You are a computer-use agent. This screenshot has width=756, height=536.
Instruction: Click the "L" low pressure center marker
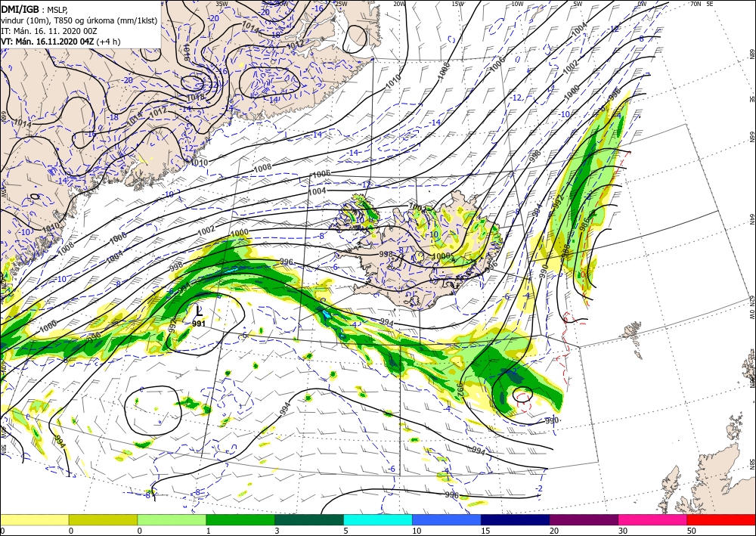pyautogui.click(x=199, y=310)
